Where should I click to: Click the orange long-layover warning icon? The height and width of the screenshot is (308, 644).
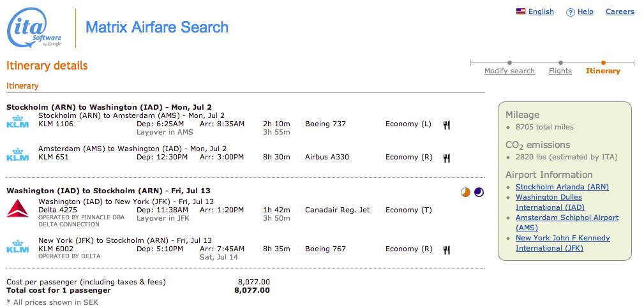click(465, 192)
